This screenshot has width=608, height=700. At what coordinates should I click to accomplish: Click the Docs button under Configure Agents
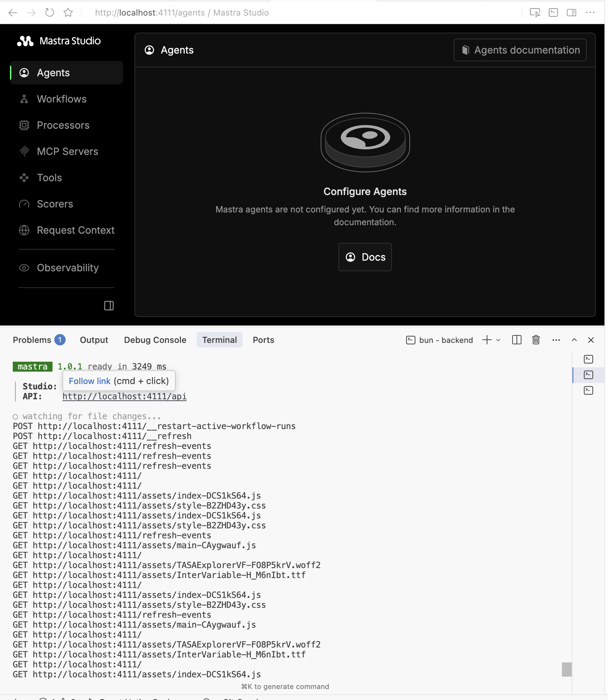365,257
